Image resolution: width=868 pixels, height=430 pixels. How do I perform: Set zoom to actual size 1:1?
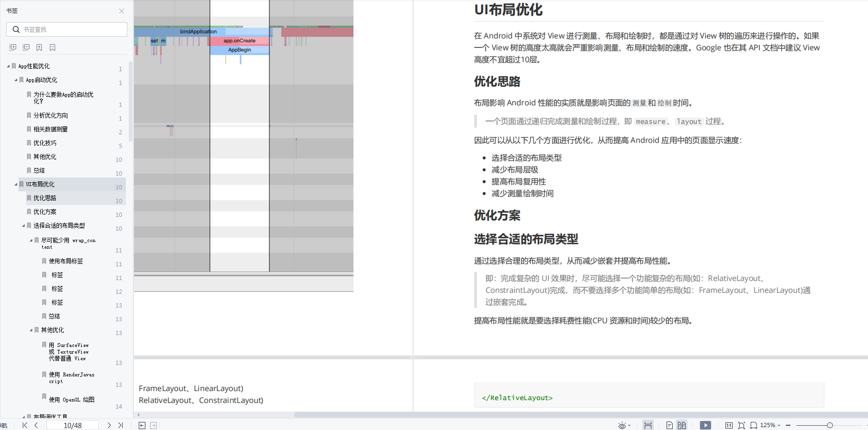(x=729, y=425)
